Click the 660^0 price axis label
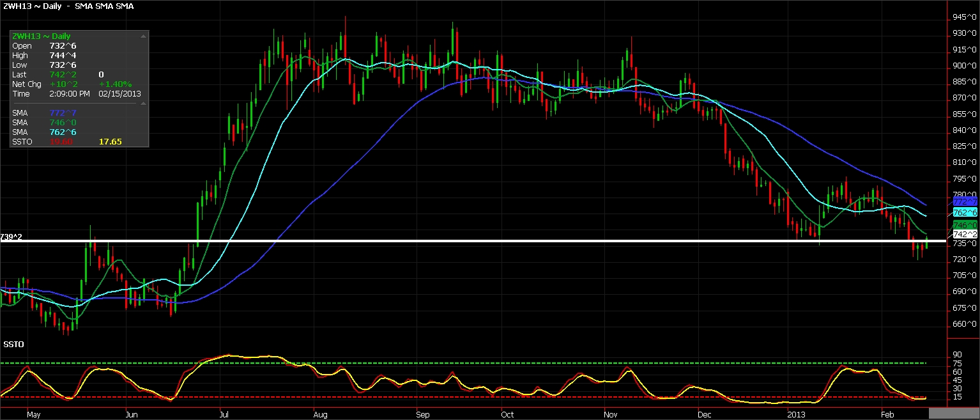 pos(965,324)
